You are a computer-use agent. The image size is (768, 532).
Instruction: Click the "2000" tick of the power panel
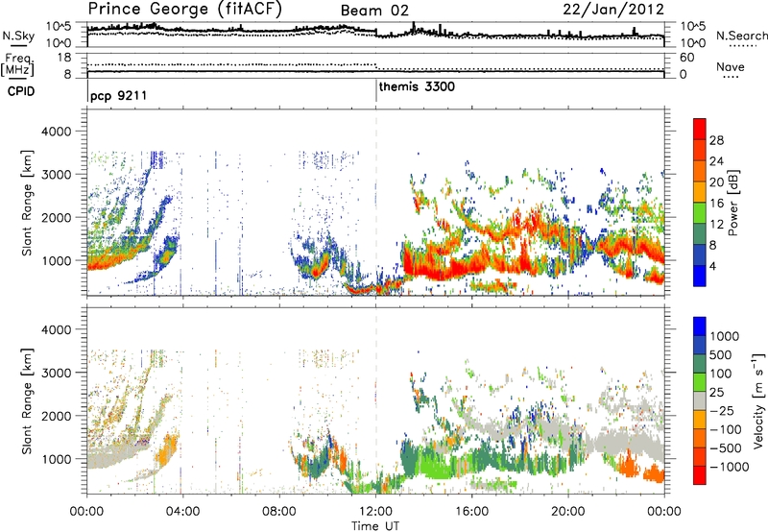coord(56,217)
